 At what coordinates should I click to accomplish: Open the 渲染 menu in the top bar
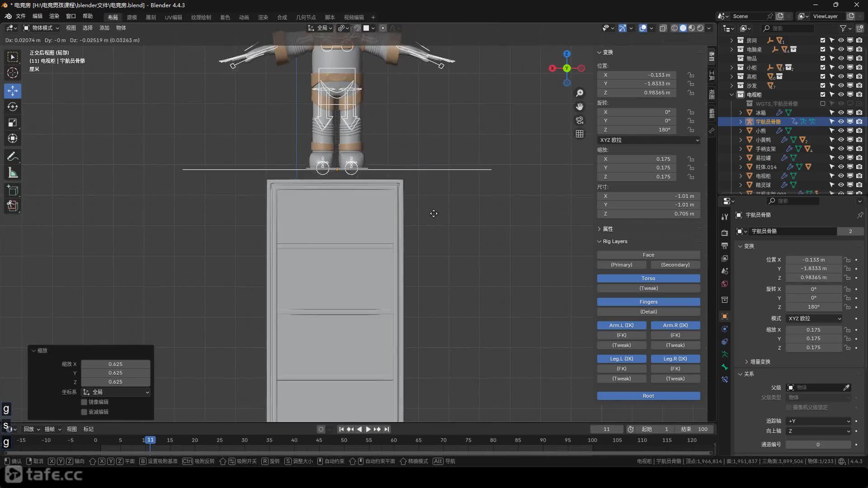pos(54,16)
